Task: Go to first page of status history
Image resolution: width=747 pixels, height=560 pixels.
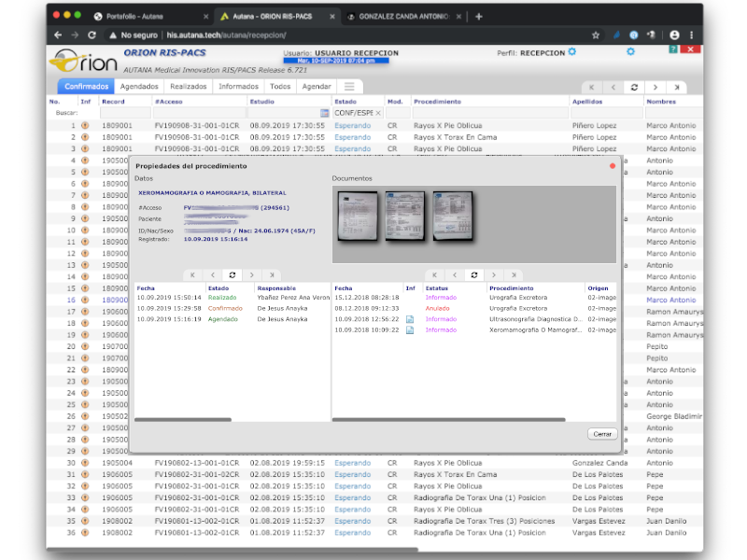Action: pos(191,275)
